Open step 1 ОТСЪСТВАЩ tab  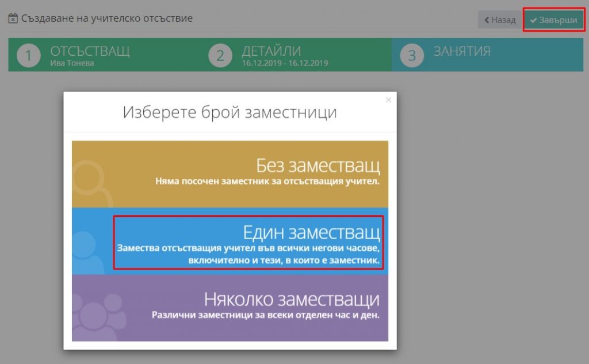coord(104,55)
